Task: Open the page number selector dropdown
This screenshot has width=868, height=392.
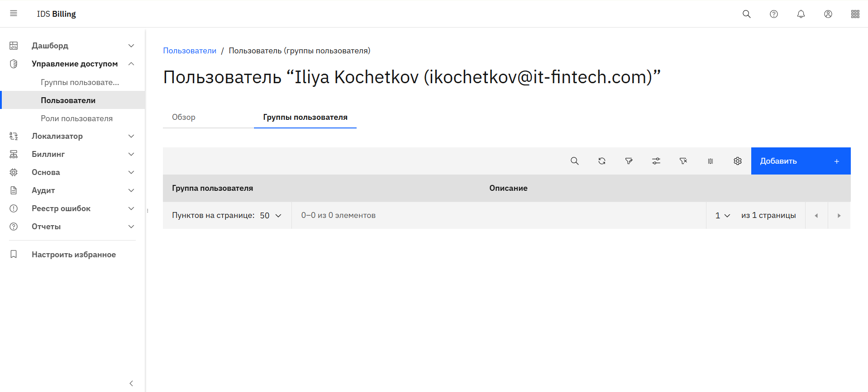Action: [x=723, y=216]
